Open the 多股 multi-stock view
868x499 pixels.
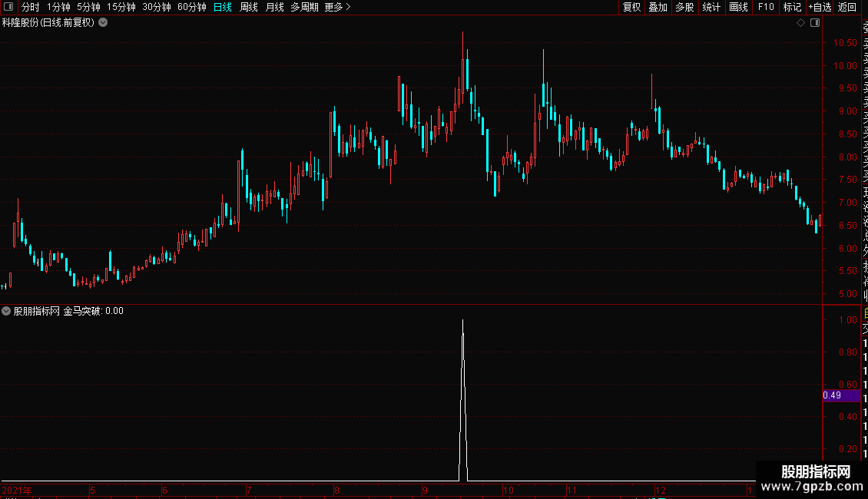(684, 7)
